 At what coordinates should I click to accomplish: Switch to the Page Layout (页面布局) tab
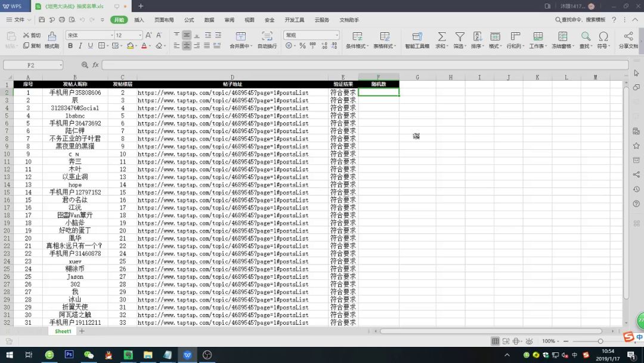[164, 20]
